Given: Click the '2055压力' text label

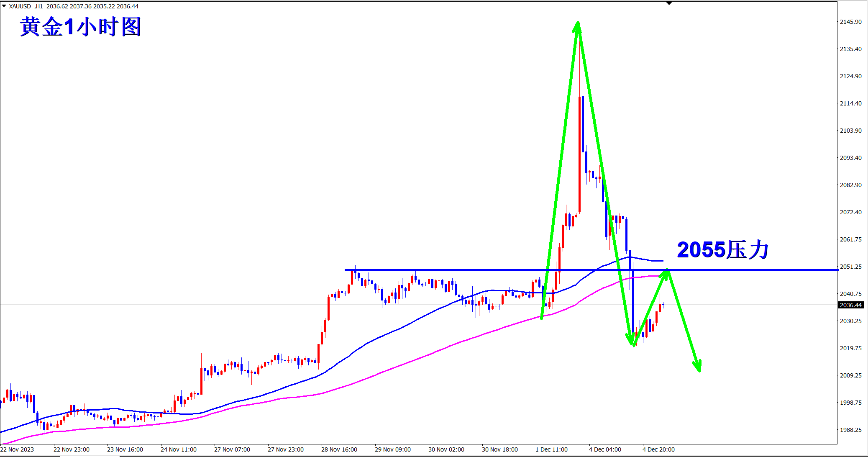Looking at the screenshot, I should pos(723,250).
